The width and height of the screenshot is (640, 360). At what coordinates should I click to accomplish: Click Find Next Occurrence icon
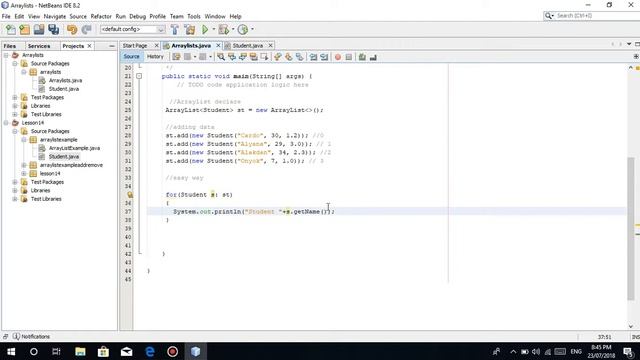[242, 57]
